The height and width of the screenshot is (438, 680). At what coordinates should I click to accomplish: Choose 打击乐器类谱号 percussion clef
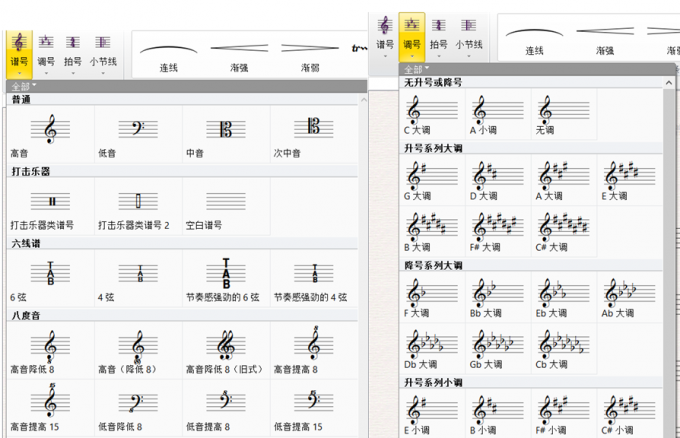50,206
